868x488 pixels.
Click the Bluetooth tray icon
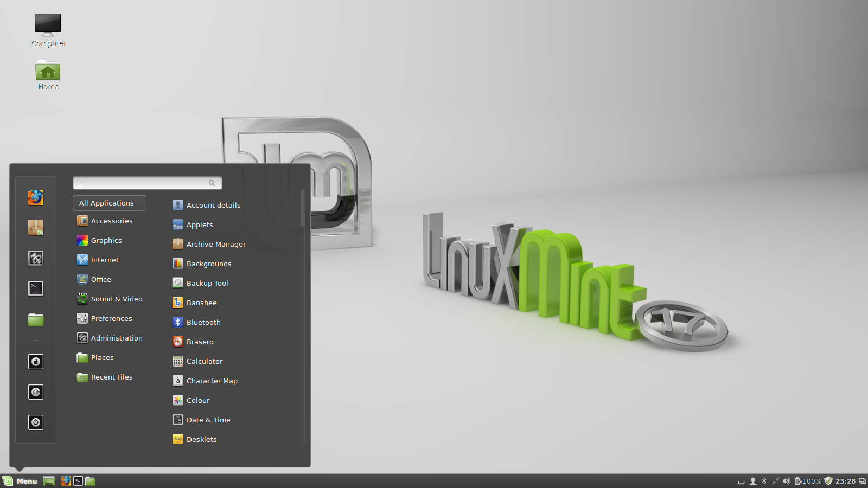coord(764,481)
